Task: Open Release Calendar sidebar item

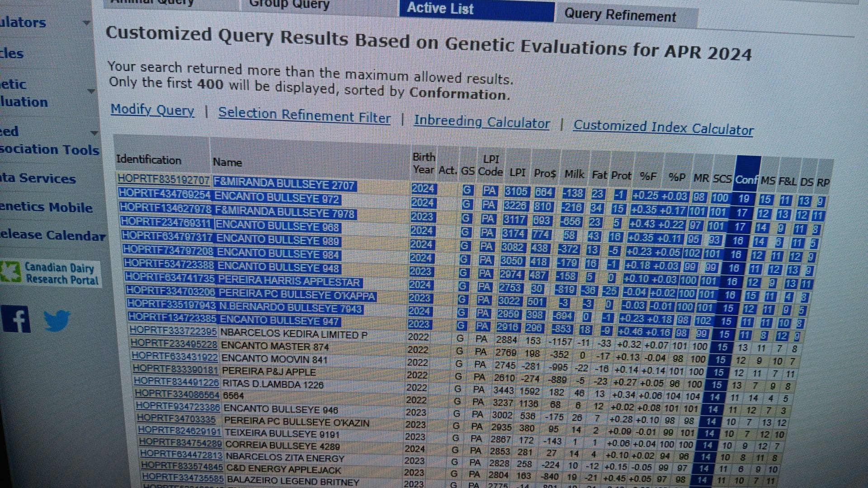Action: click(52, 235)
